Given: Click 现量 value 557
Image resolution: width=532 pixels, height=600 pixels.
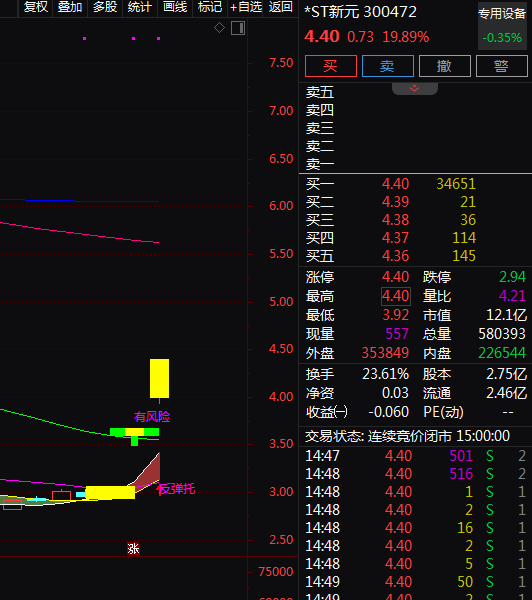Looking at the screenshot, I should click(x=397, y=334).
